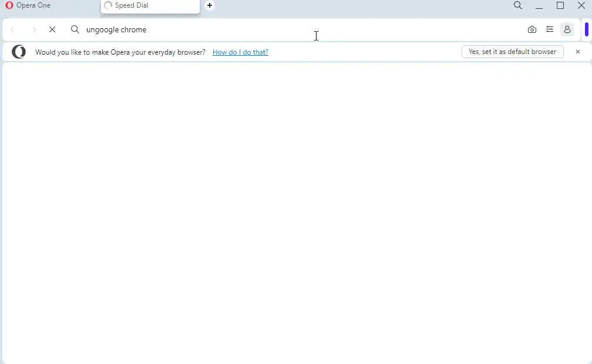592x364 pixels.
Task: Select the Speed Dial tab
Action: [x=150, y=6]
